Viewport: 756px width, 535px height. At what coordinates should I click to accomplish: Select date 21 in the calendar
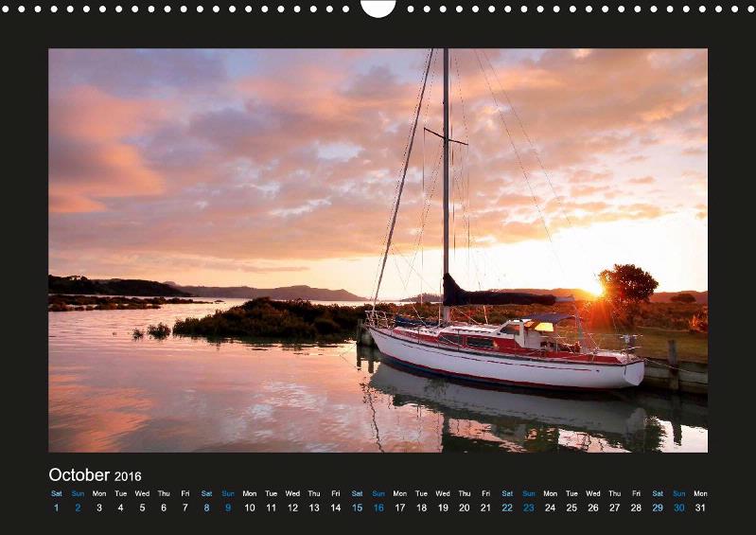coord(486,508)
